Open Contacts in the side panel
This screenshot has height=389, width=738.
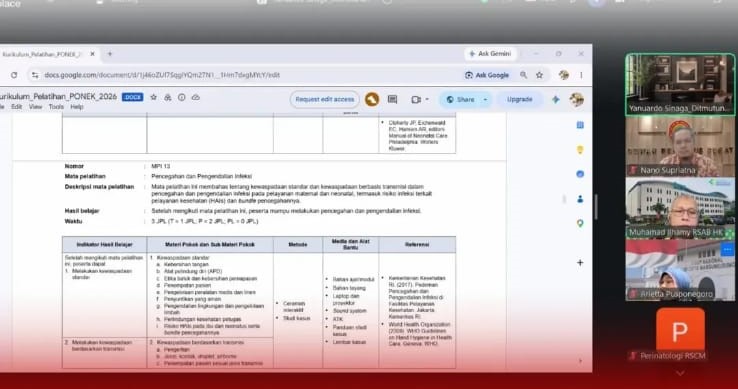click(x=580, y=199)
